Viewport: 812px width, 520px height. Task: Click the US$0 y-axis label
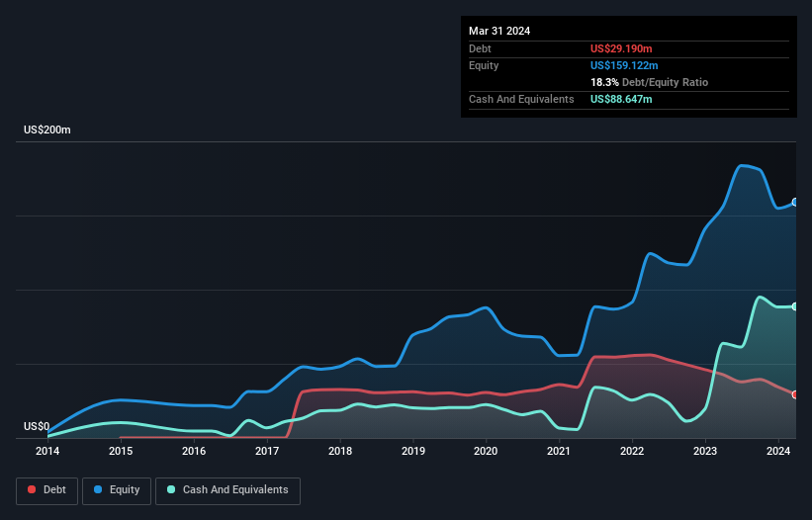coord(37,426)
